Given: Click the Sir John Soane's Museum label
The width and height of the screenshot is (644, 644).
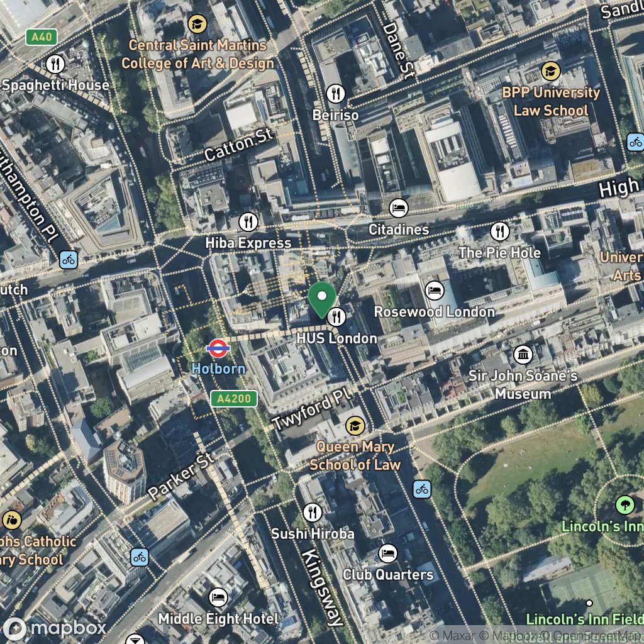Looking at the screenshot, I should pyautogui.click(x=523, y=384).
